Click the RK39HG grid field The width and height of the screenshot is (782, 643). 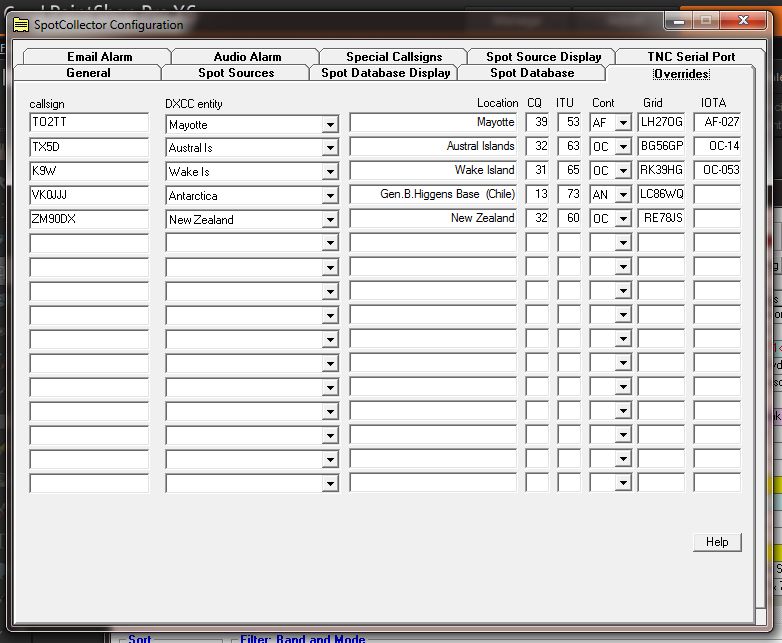point(661,170)
